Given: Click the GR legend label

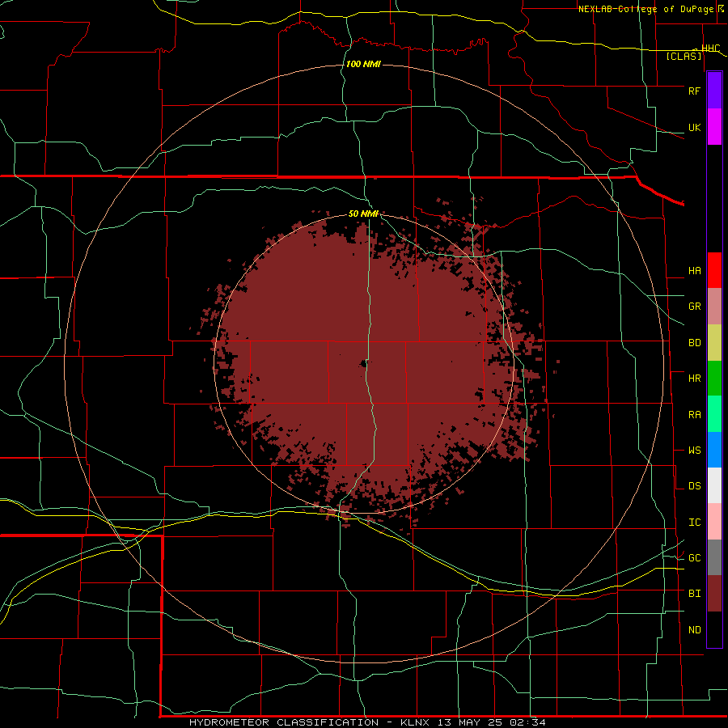Looking at the screenshot, I should (x=694, y=307).
